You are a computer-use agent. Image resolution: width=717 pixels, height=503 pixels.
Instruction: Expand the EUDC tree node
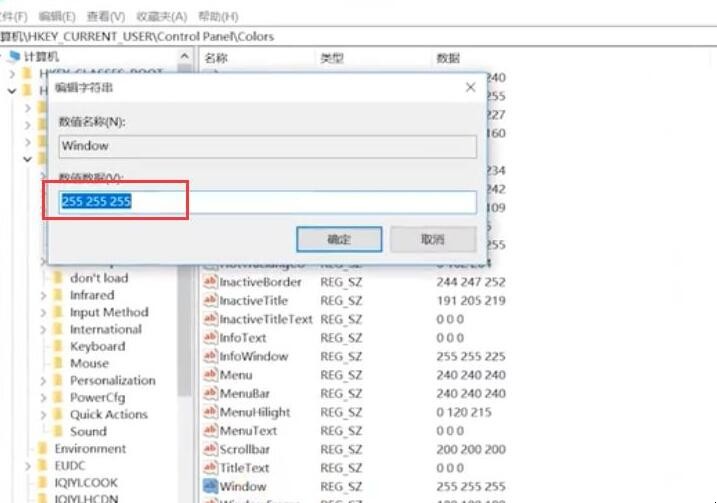coord(27,466)
